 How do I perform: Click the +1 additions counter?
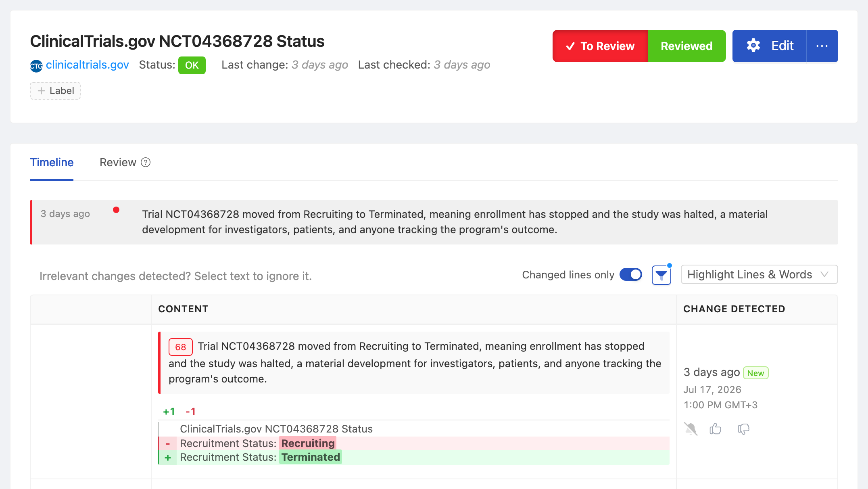tap(169, 411)
